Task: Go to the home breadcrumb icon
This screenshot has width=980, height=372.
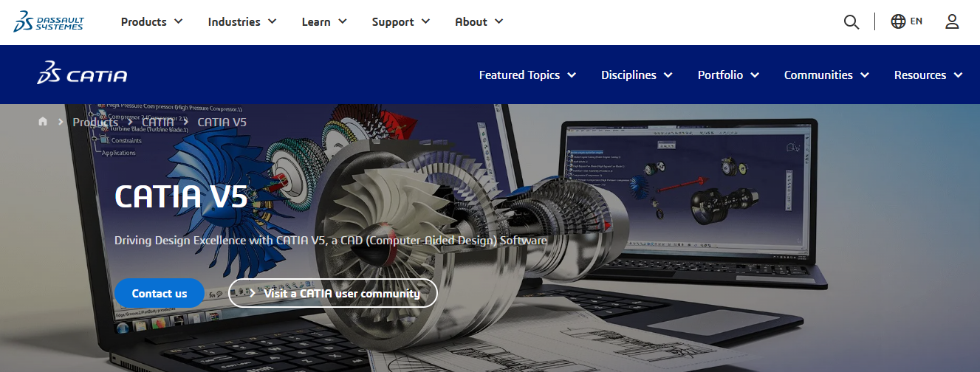Action: (43, 122)
